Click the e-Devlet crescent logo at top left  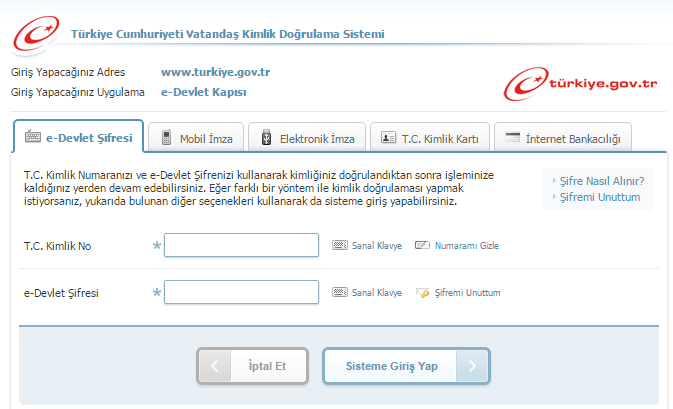(36, 34)
